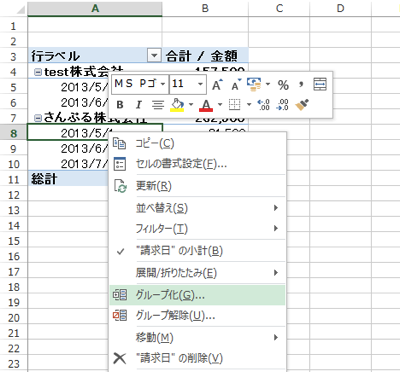Image resolution: width=400 pixels, height=372 pixels.
Task: Open フィルター(T) submenu
Action: (198, 229)
